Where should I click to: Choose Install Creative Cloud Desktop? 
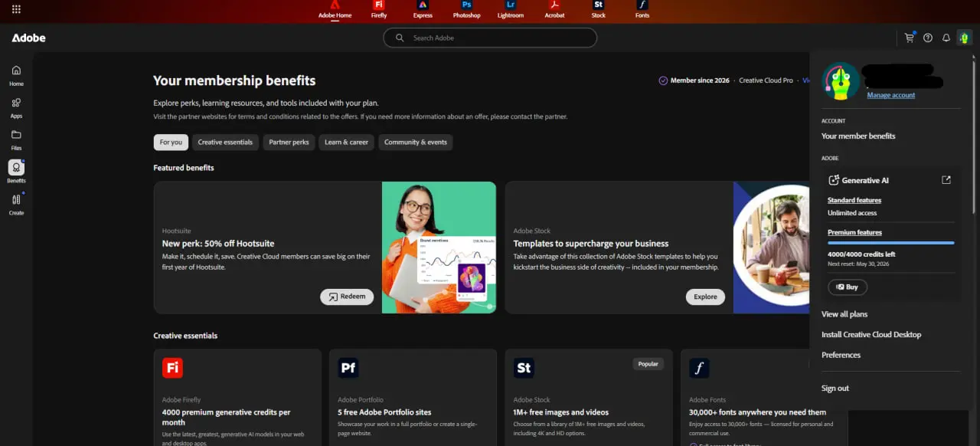click(871, 335)
